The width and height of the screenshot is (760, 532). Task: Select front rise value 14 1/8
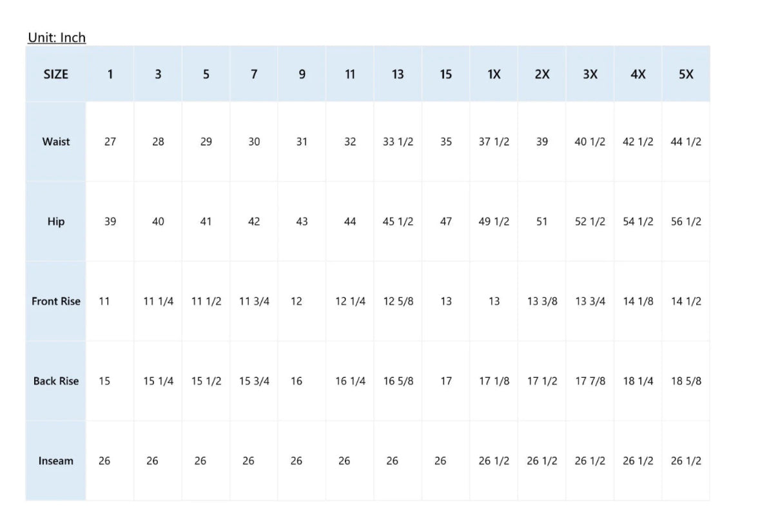[x=638, y=301]
